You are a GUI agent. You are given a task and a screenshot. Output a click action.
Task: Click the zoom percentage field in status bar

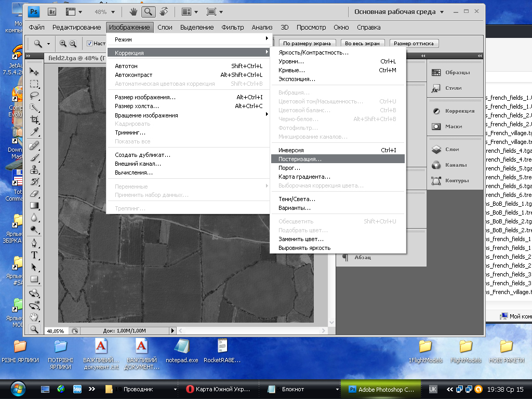click(x=56, y=330)
